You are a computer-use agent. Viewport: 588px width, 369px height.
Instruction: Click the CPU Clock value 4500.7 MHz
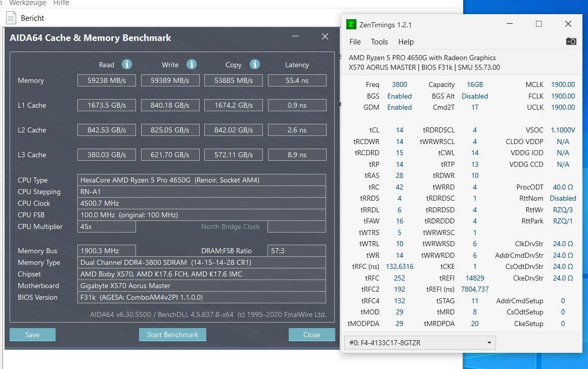coord(202,203)
